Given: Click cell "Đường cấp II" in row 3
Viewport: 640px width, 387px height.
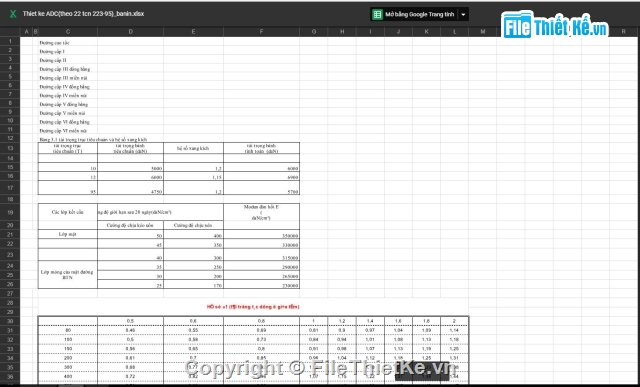Looking at the screenshot, I should pyautogui.click(x=53, y=60).
